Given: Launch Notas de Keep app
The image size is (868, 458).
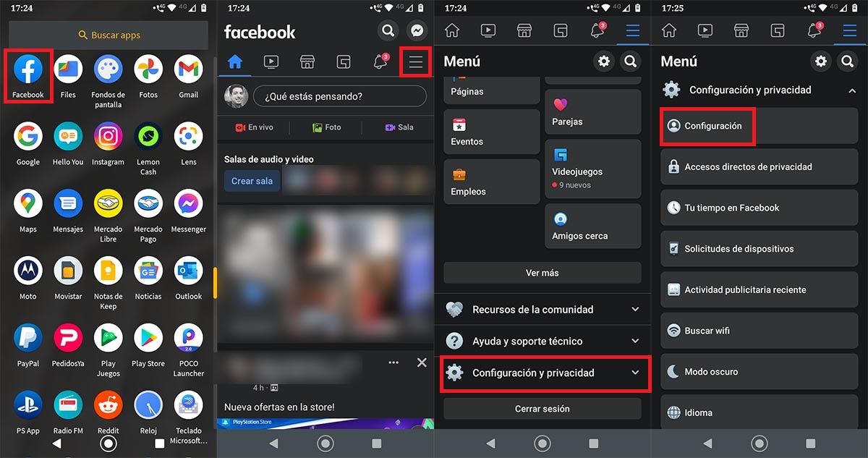Looking at the screenshot, I should click(x=108, y=271).
